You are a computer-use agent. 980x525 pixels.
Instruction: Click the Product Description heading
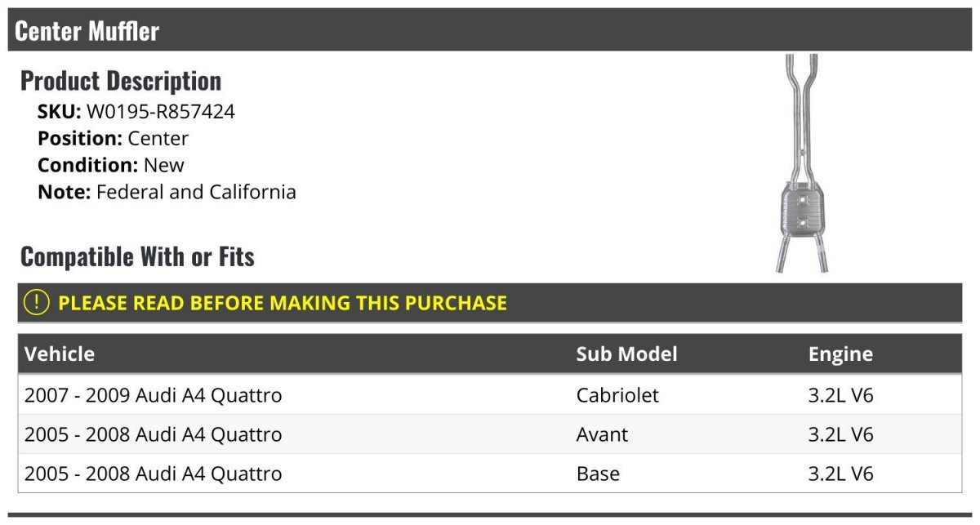pyautogui.click(x=121, y=81)
